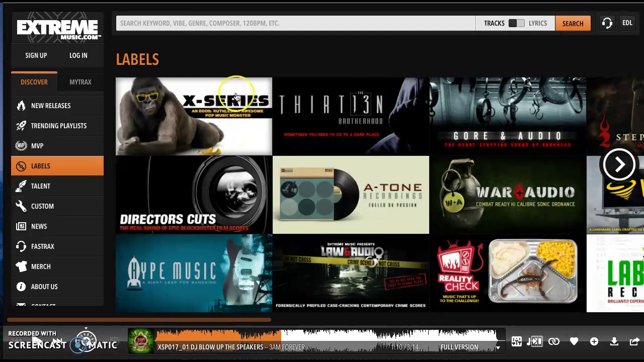Open the A-Tone Recordings label tile
644x362 pixels.
[x=351, y=195]
